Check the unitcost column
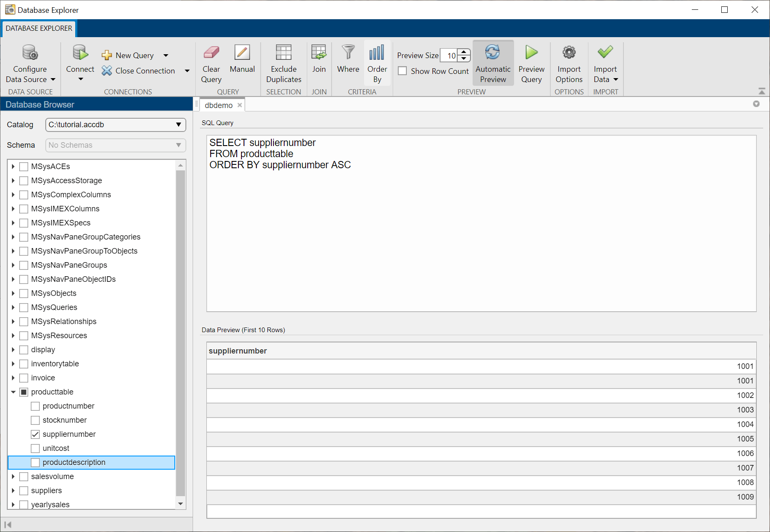Viewport: 770px width, 532px height. [x=35, y=448]
